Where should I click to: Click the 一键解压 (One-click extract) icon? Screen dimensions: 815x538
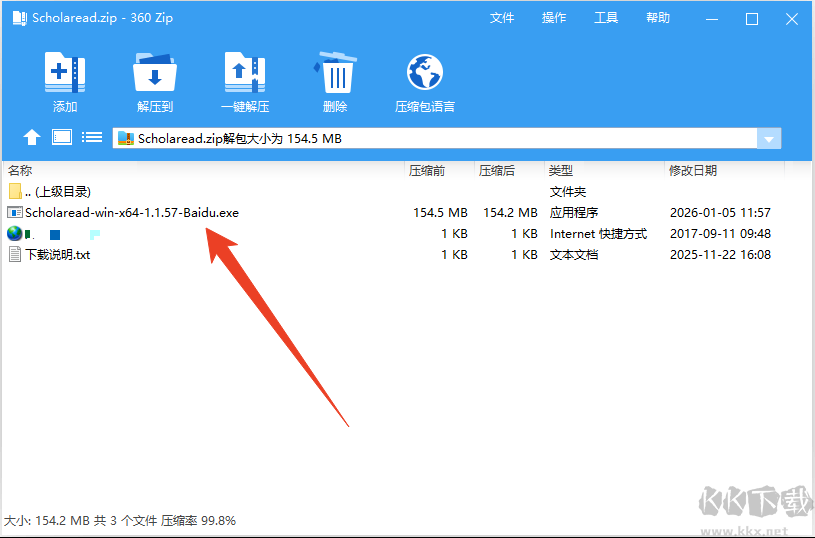click(245, 72)
